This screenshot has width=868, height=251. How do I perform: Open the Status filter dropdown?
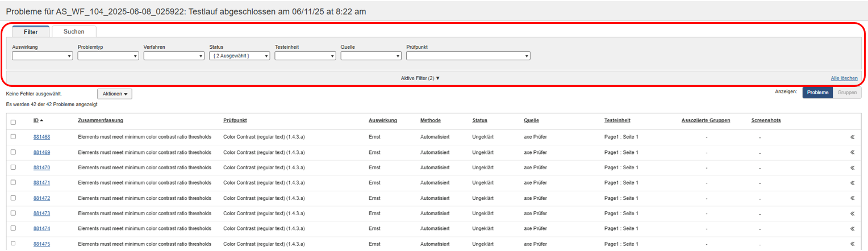coord(239,56)
